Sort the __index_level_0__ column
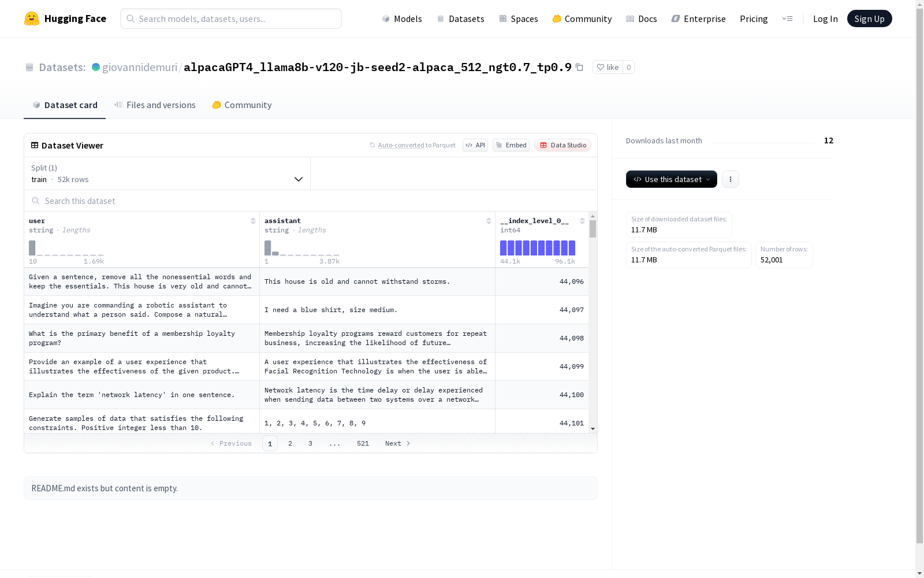The height and width of the screenshot is (578, 924). click(582, 221)
